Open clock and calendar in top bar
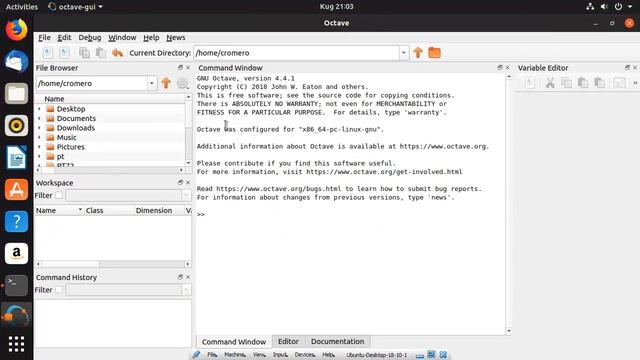The image size is (640, 360). point(336,7)
